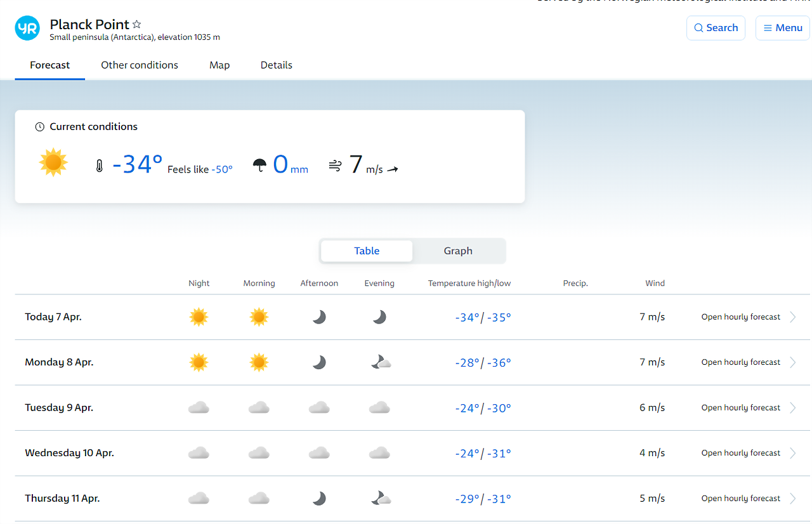Open hourly forecast for Thursday 11 Apr.
Screen dimensions: 812x524
point(741,499)
